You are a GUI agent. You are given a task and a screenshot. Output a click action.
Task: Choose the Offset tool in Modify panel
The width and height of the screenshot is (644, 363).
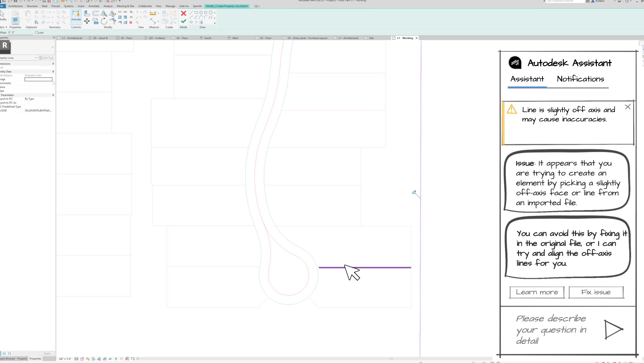[x=95, y=13]
